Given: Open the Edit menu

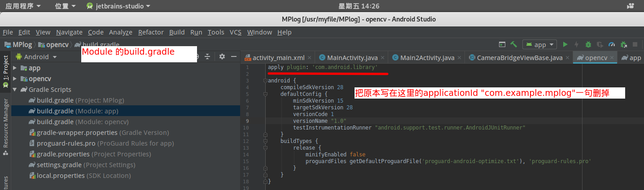Looking at the screenshot, I should [24, 32].
